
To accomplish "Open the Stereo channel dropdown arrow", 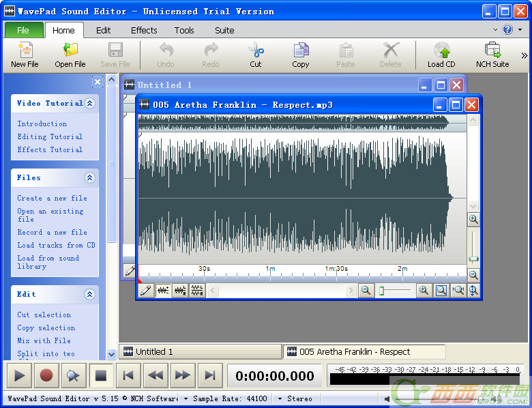I will tap(280, 399).
